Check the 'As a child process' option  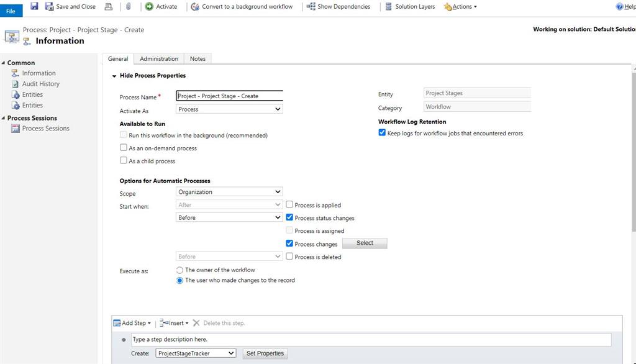click(124, 161)
